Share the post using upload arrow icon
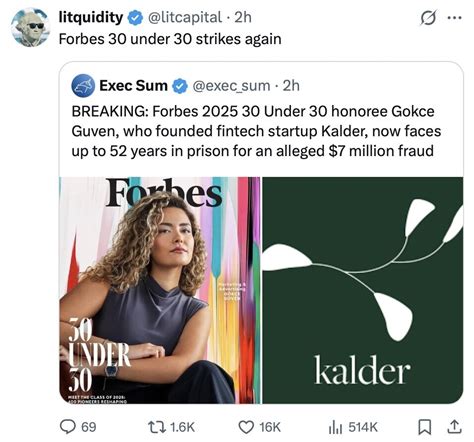Viewport: 474px width, 442px height. [455, 427]
